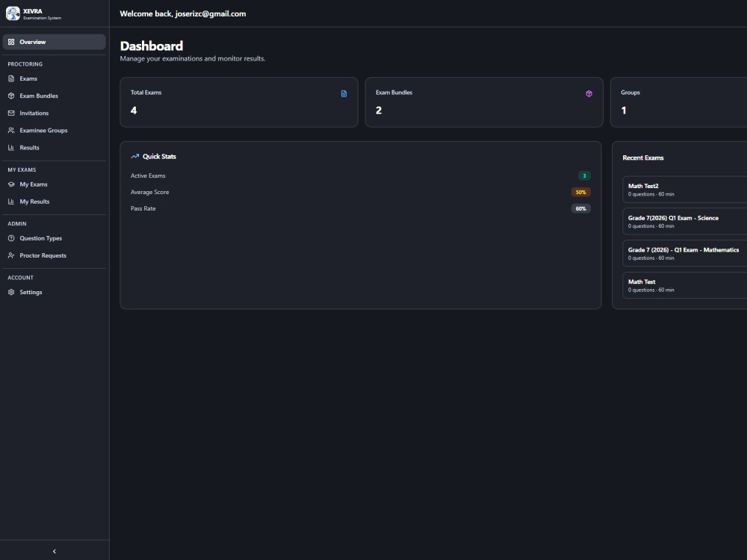The image size is (747, 560).
Task: Click the Settings gear icon
Action: [x=11, y=292]
